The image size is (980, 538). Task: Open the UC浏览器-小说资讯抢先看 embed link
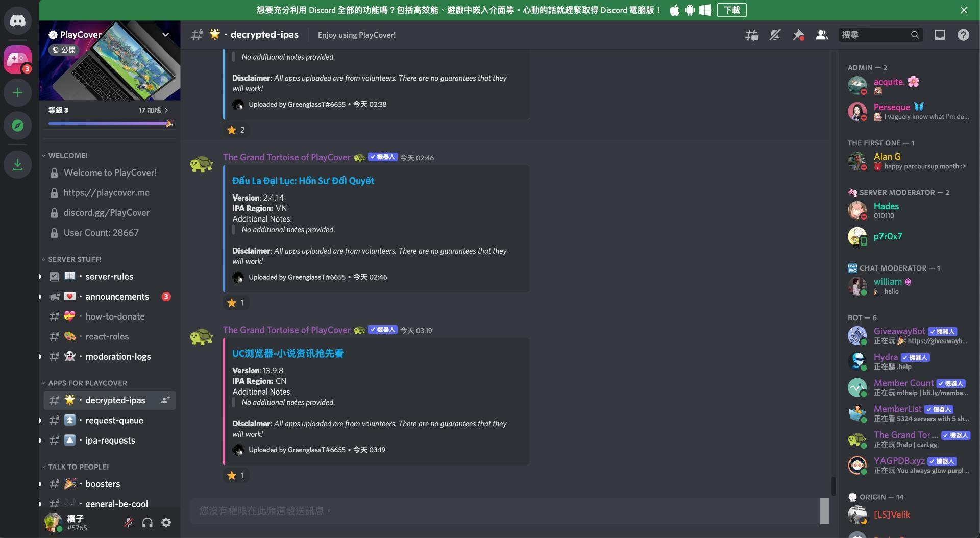288,353
